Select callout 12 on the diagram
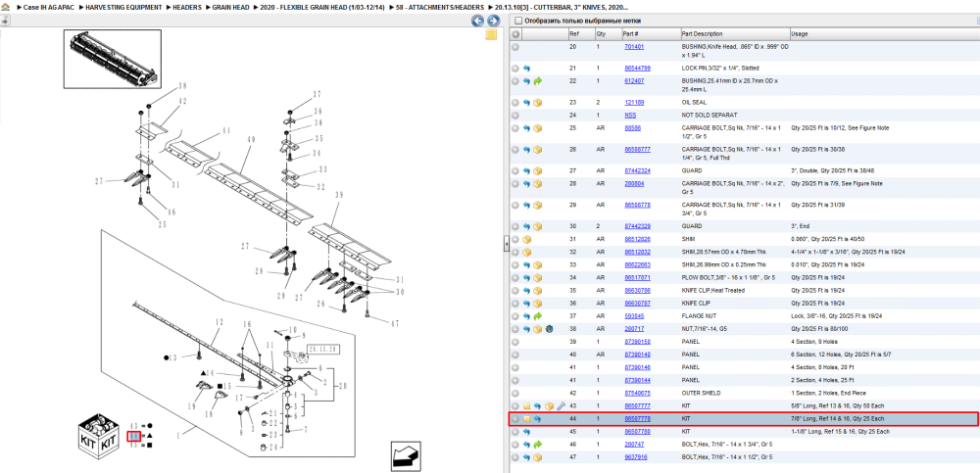The width and height of the screenshot is (980, 473). 219,322
